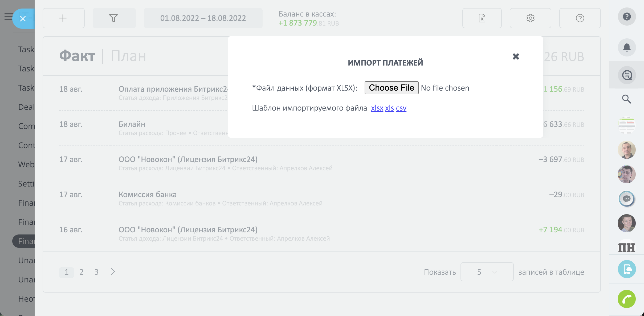Viewport: 644px width, 316px height.
Task: Go to next page with arrow chevron
Action: (x=113, y=272)
